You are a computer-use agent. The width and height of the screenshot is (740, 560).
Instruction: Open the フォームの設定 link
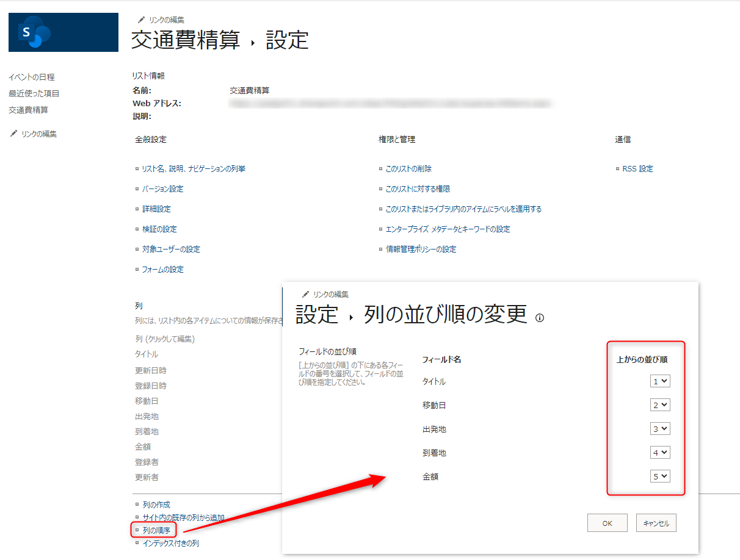[x=162, y=269]
